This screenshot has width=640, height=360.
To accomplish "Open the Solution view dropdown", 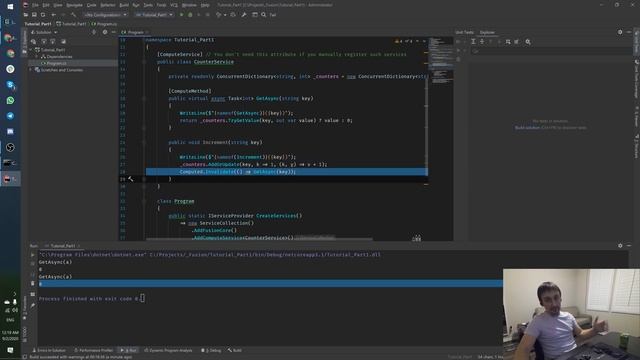I will (44, 32).
